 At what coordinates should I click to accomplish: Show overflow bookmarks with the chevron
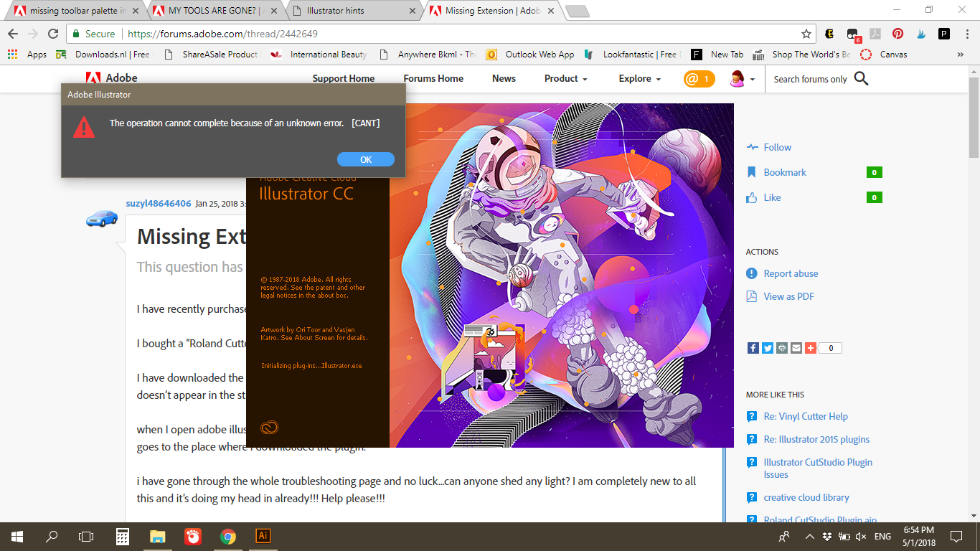tap(961, 54)
